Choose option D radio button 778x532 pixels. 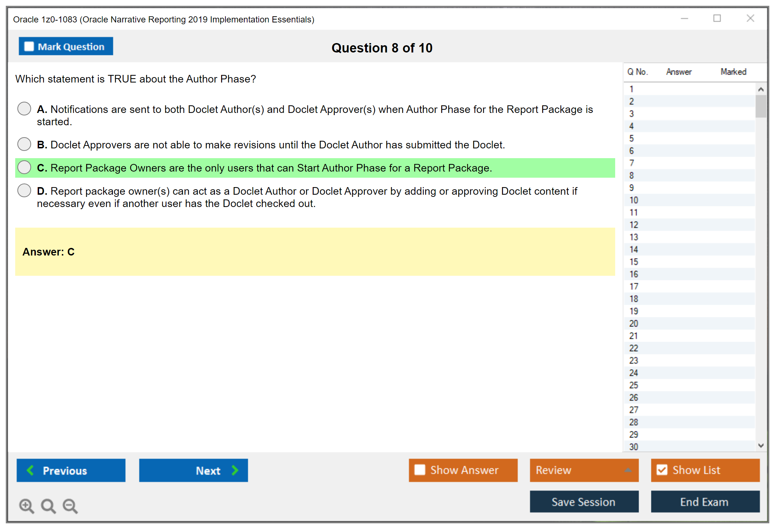coord(24,190)
